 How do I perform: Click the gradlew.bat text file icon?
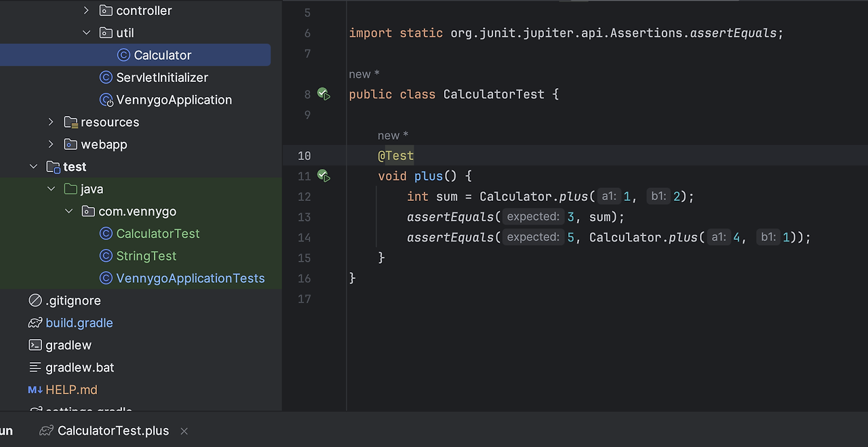point(35,368)
